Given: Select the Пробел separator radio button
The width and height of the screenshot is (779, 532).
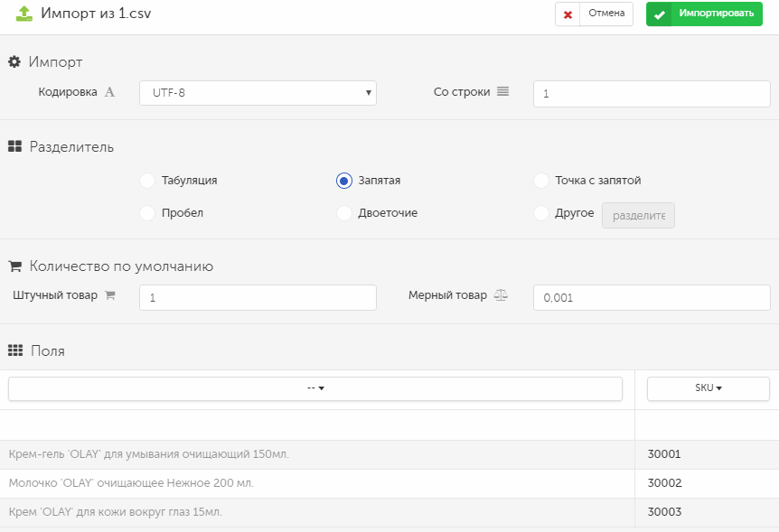Looking at the screenshot, I should (147, 212).
